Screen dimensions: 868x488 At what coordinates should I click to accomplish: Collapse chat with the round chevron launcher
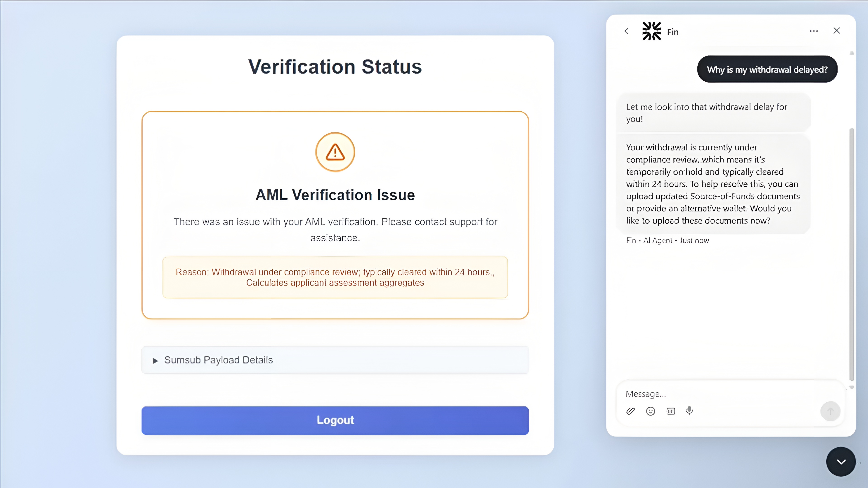point(841,462)
